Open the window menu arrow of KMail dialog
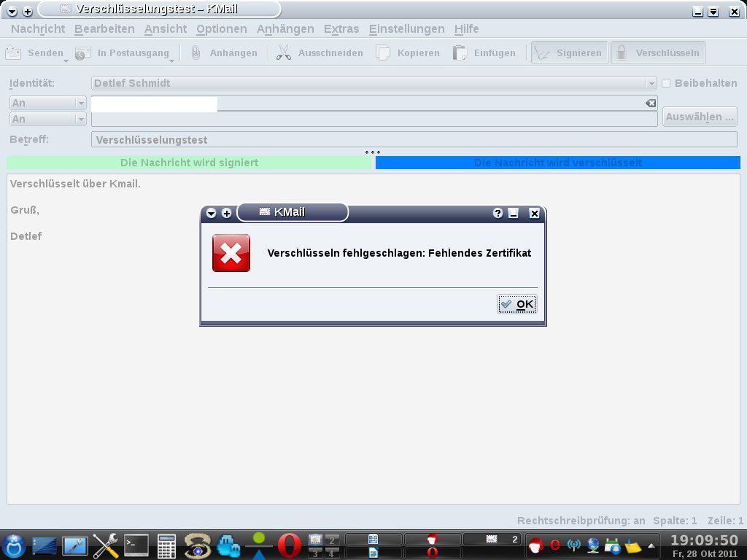 click(212, 214)
